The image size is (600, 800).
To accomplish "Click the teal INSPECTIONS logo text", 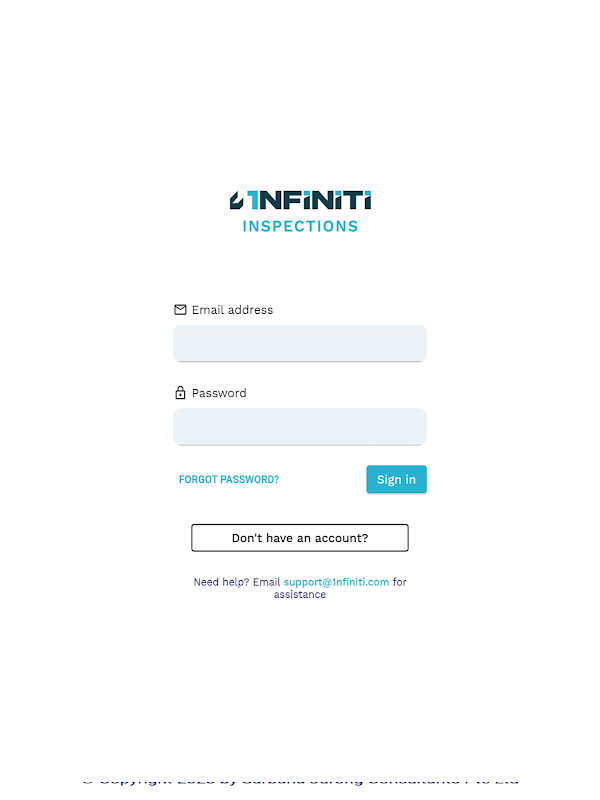I will tap(300, 226).
